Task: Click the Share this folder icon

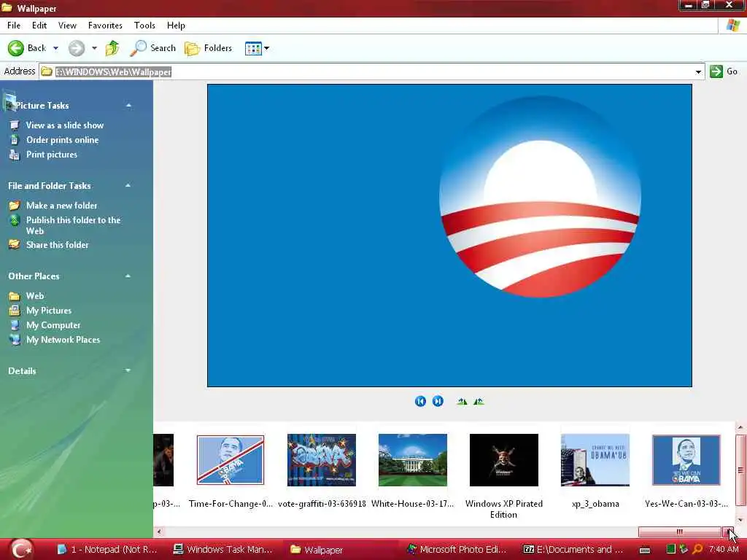Action: click(15, 245)
